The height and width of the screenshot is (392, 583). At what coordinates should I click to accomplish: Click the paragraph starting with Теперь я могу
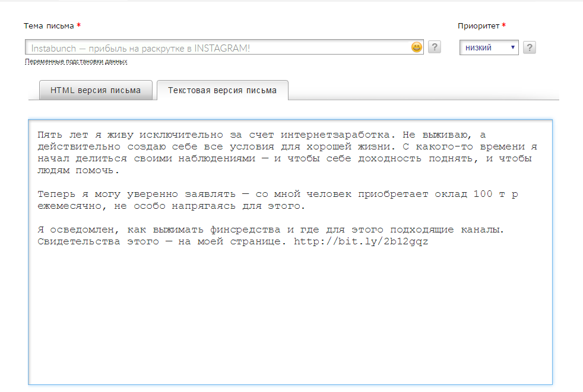click(278, 200)
